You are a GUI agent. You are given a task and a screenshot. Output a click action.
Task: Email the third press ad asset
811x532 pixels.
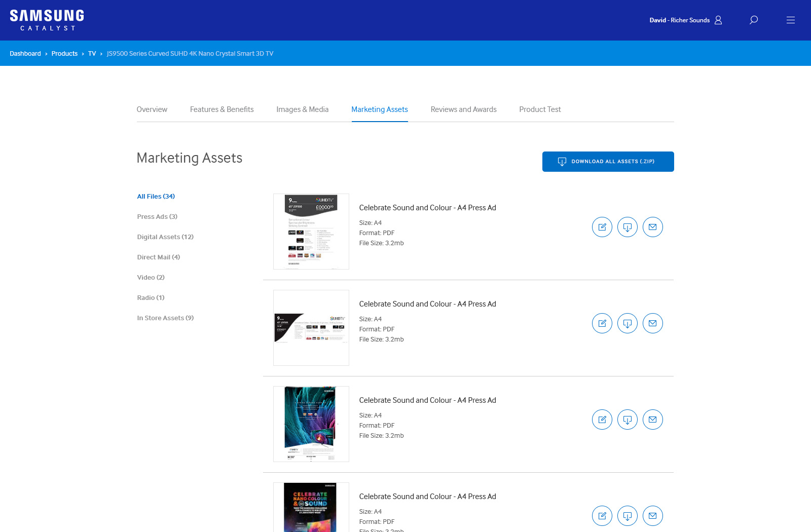pos(652,420)
